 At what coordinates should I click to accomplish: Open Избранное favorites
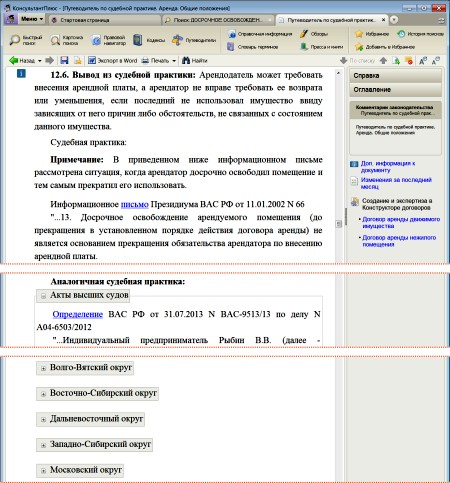point(372,34)
